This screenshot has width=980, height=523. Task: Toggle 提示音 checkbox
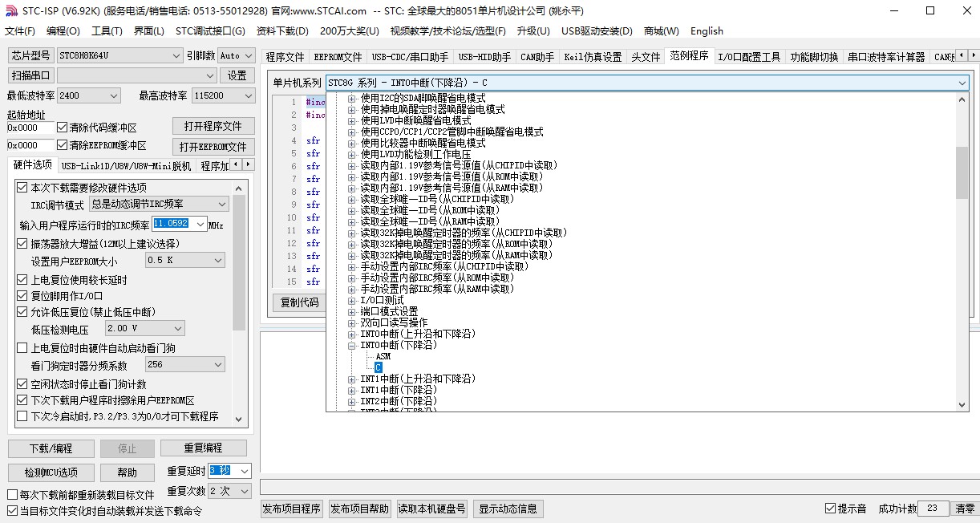pyautogui.click(x=830, y=509)
